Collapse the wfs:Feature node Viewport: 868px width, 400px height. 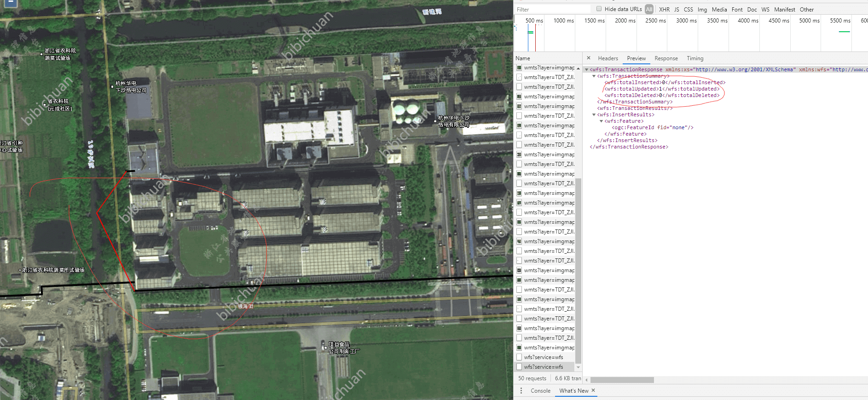(601, 121)
